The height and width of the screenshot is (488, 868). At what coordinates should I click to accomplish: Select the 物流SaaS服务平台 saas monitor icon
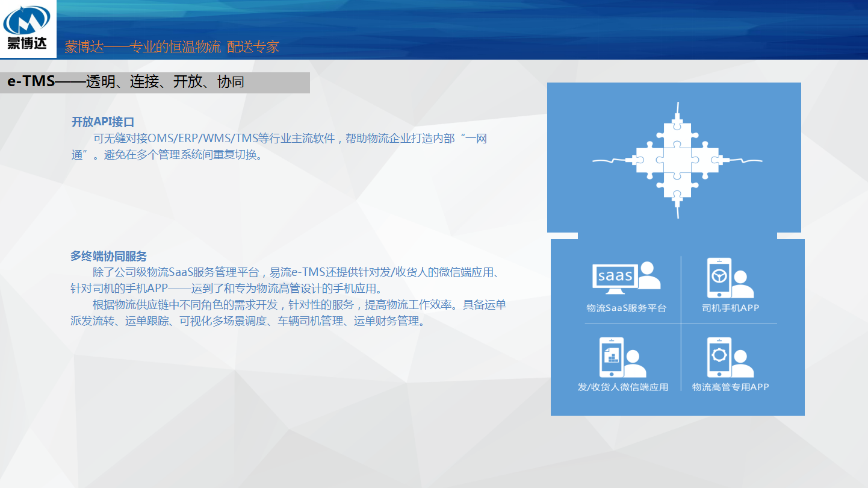pos(626,277)
